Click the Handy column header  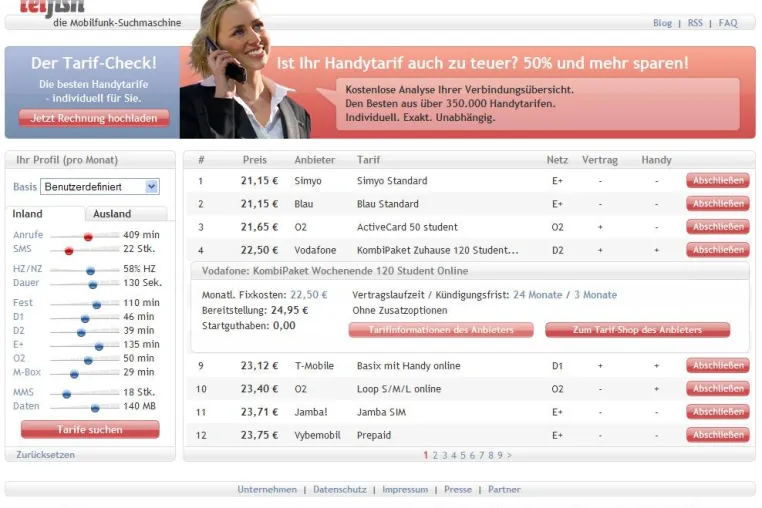pos(656,160)
